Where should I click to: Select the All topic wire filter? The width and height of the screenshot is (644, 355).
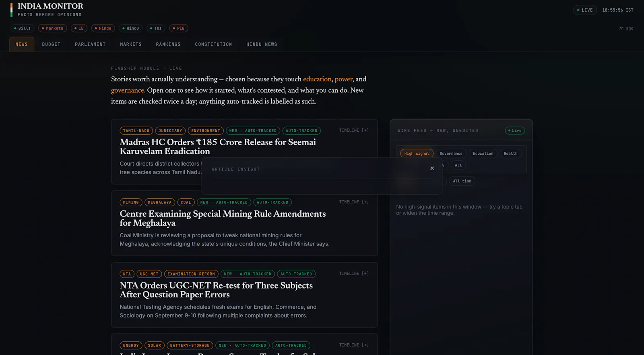[x=458, y=165]
